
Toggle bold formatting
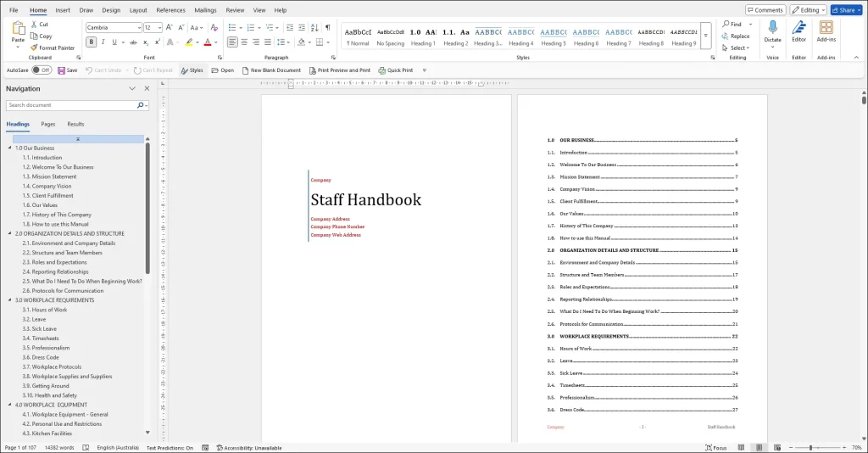click(x=92, y=42)
